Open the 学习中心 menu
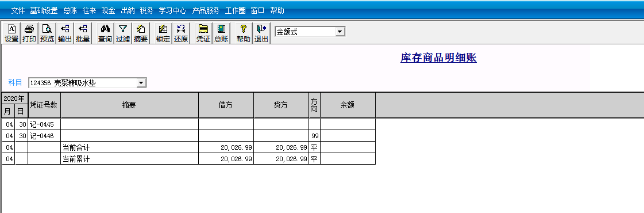The image size is (644, 213). point(172,11)
